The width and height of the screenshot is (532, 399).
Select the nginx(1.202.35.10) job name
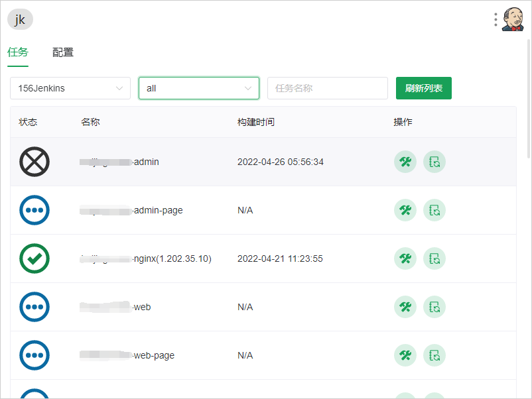[x=145, y=258]
